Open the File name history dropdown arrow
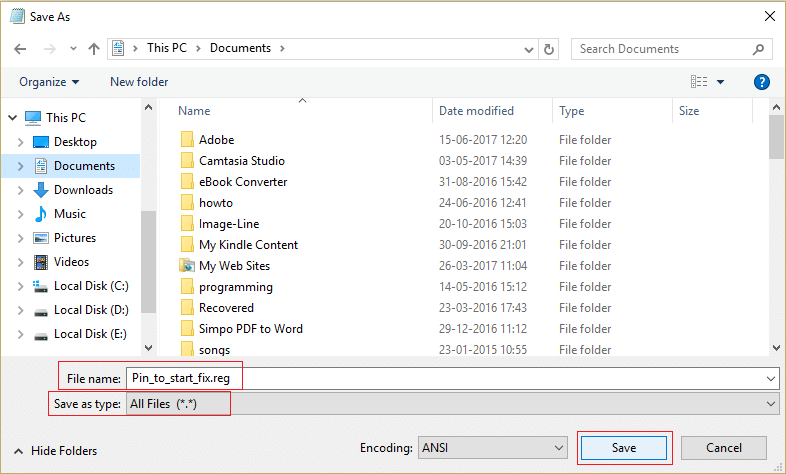The height and width of the screenshot is (474, 786). click(771, 379)
